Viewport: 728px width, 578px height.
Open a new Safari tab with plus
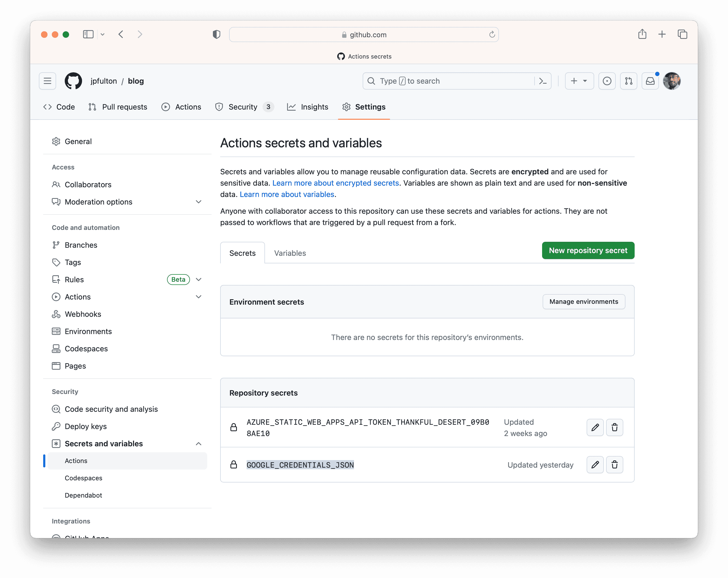tap(662, 34)
